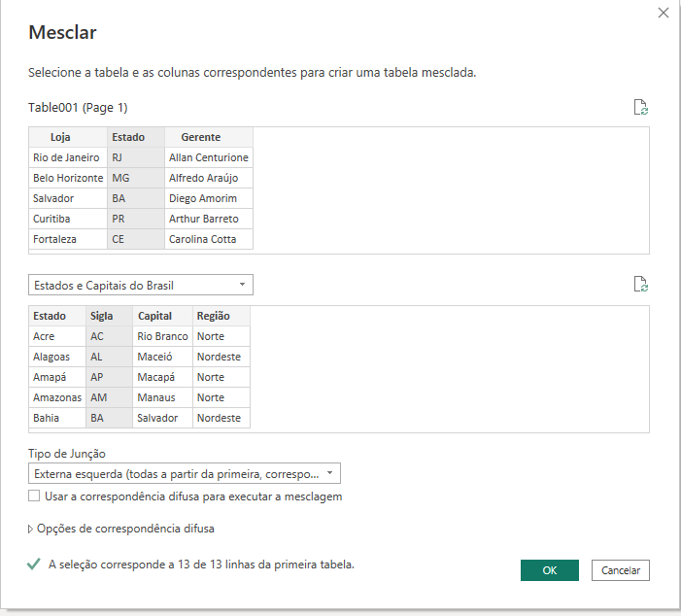Image resolution: width=681 pixels, height=616 pixels.
Task: Click the OK button
Action: (549, 570)
